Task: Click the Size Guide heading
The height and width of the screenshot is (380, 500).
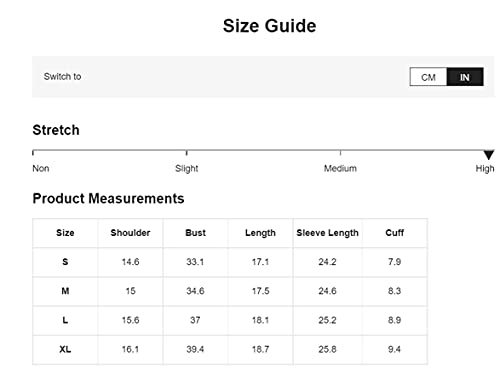Action: coord(269,26)
